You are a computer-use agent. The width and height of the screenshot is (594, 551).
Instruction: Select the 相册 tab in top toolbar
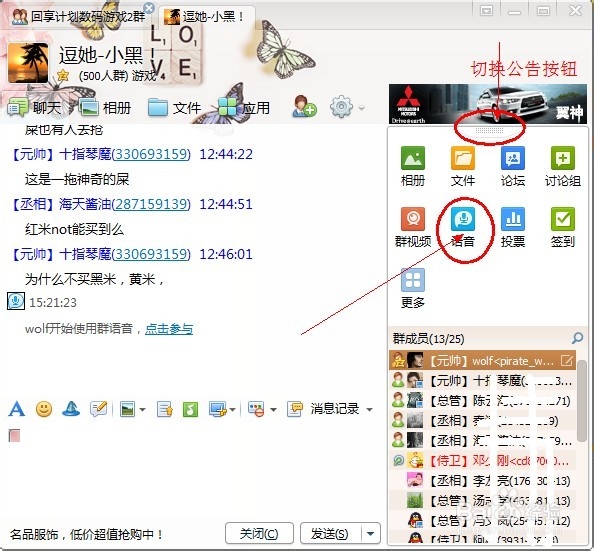click(105, 107)
